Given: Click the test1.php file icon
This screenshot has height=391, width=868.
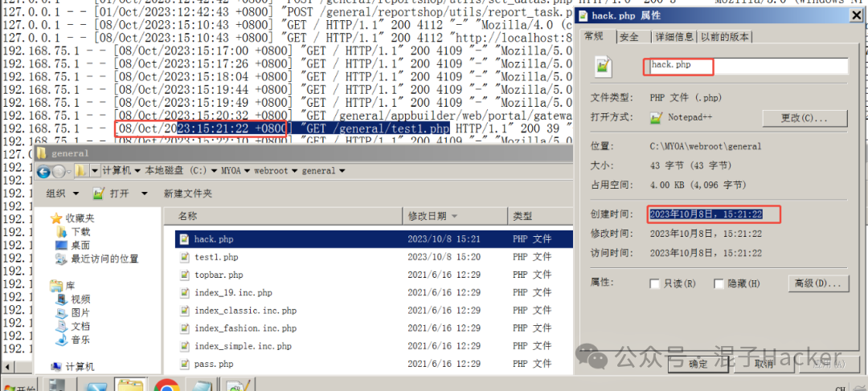Looking at the screenshot, I should tap(185, 257).
